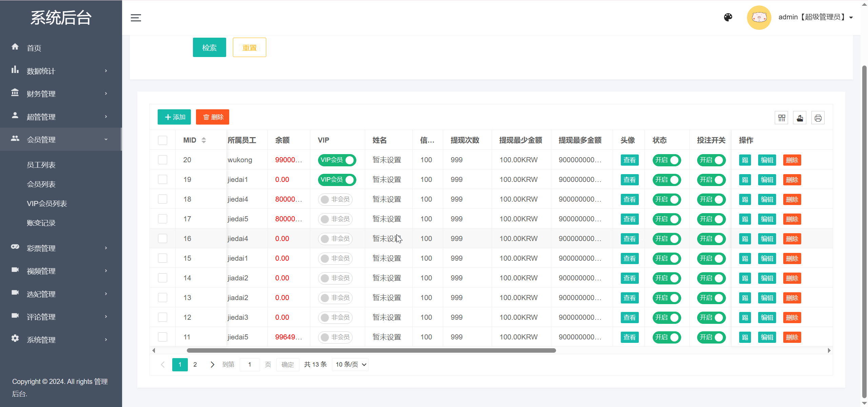This screenshot has width=868, height=407.
Task: Select 员工列表 from the sidebar menu
Action: pyautogui.click(x=41, y=165)
